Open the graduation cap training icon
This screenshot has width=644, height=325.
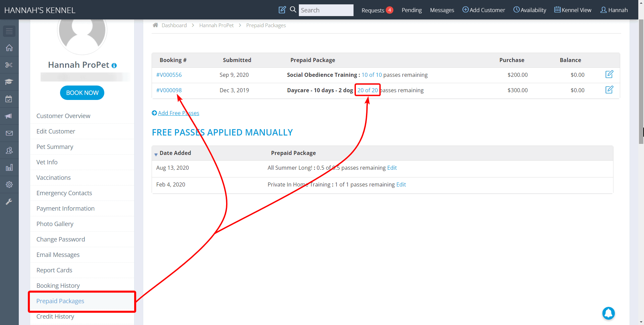[9, 82]
